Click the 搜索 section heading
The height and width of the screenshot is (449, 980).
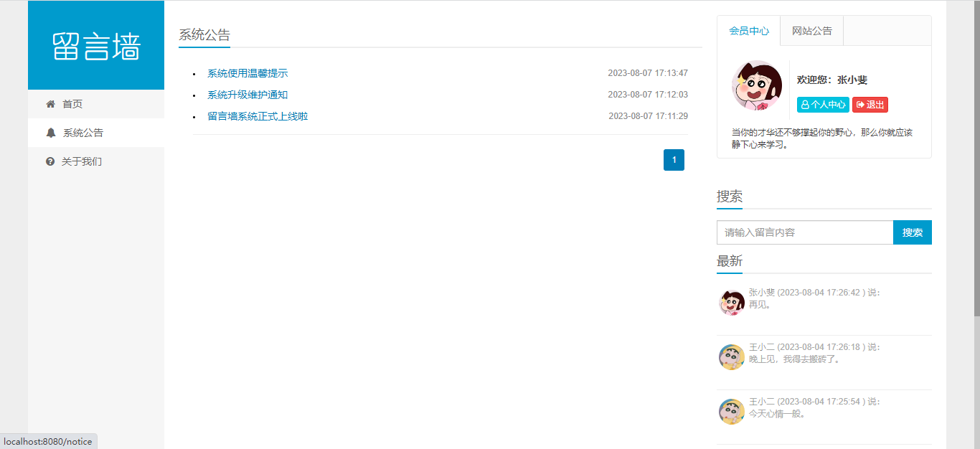[730, 197]
